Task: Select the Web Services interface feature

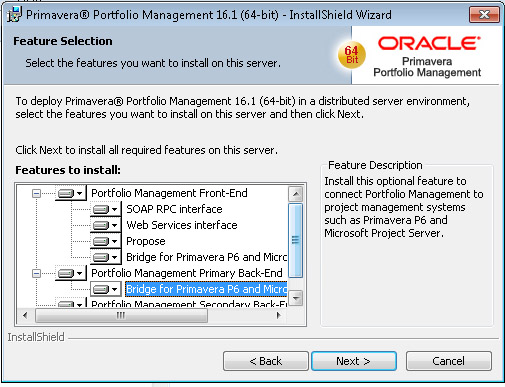Action: click(182, 225)
